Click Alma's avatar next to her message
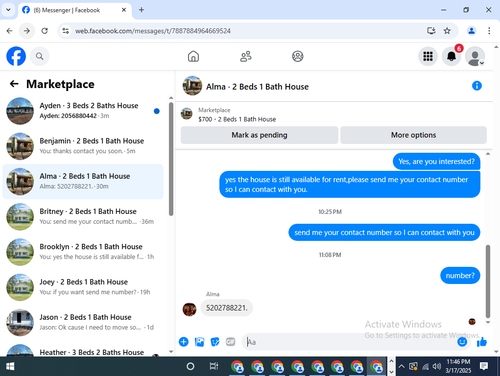 coord(189,309)
